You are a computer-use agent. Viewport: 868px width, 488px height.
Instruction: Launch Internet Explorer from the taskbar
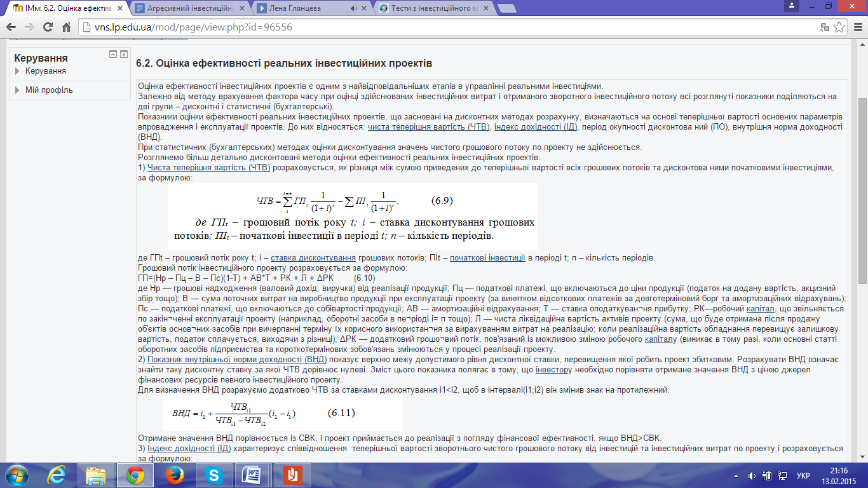tap(57, 475)
